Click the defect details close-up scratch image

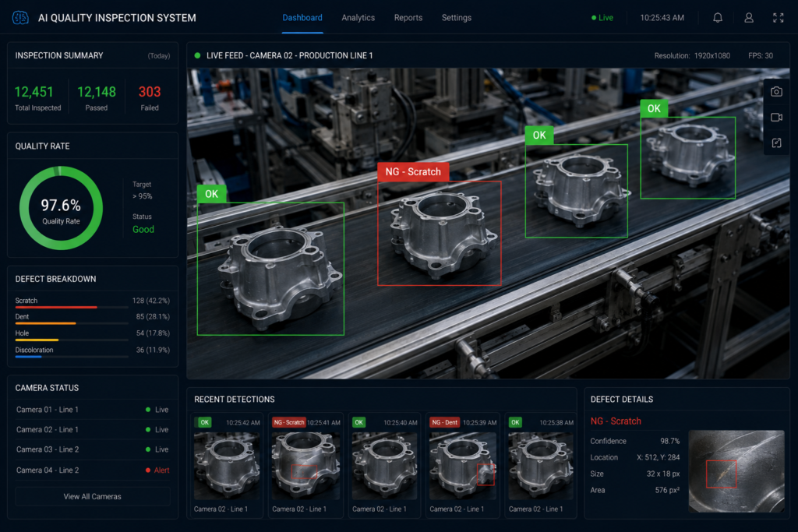[x=736, y=471]
